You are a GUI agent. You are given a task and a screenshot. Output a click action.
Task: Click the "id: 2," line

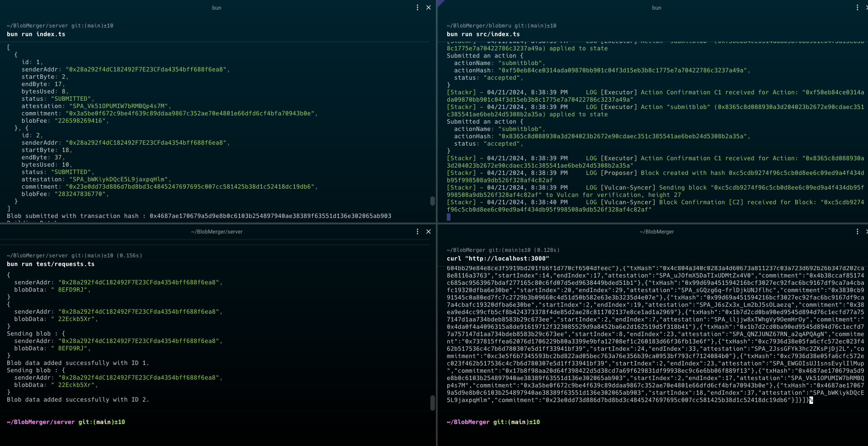click(x=33, y=136)
